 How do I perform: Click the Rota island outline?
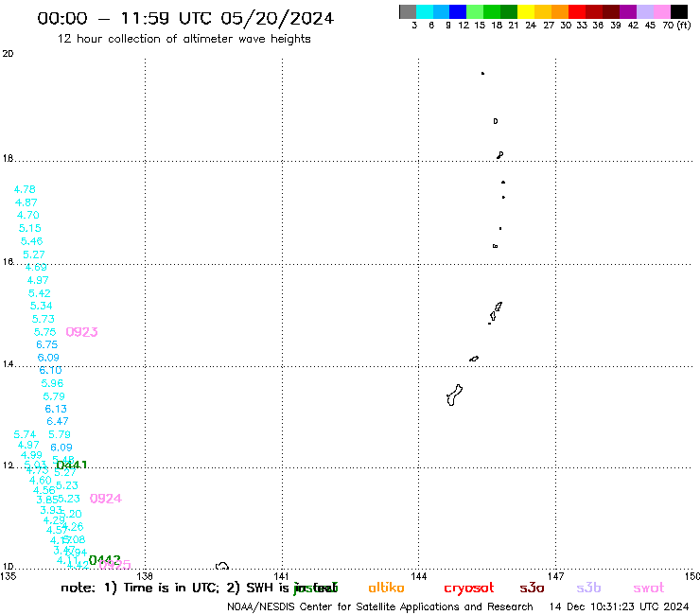(474, 359)
